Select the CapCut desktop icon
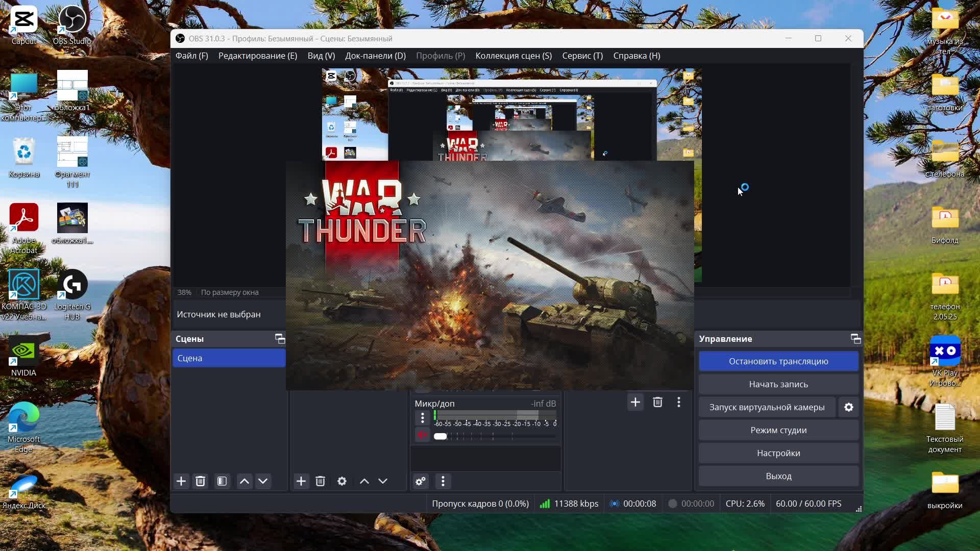This screenshot has height=551, width=980. 24,26
